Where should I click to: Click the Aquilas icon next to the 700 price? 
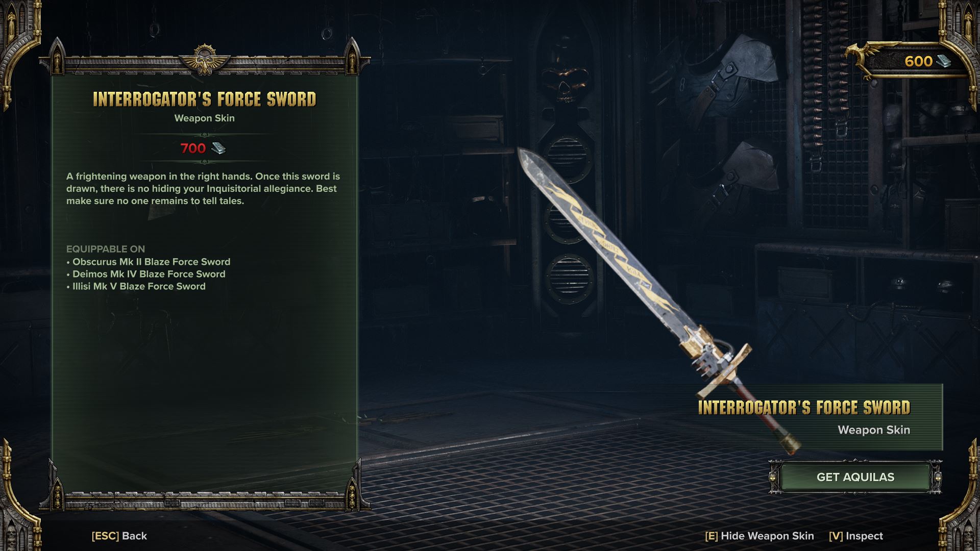click(x=218, y=148)
